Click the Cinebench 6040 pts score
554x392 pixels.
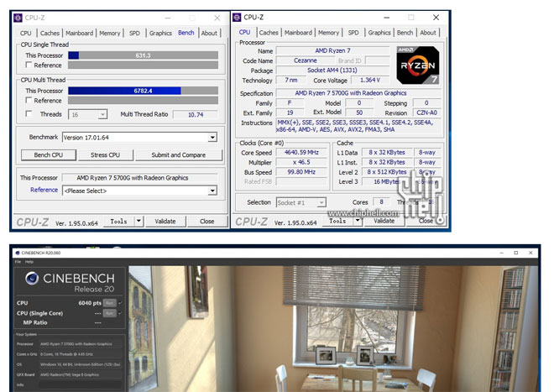(x=90, y=303)
